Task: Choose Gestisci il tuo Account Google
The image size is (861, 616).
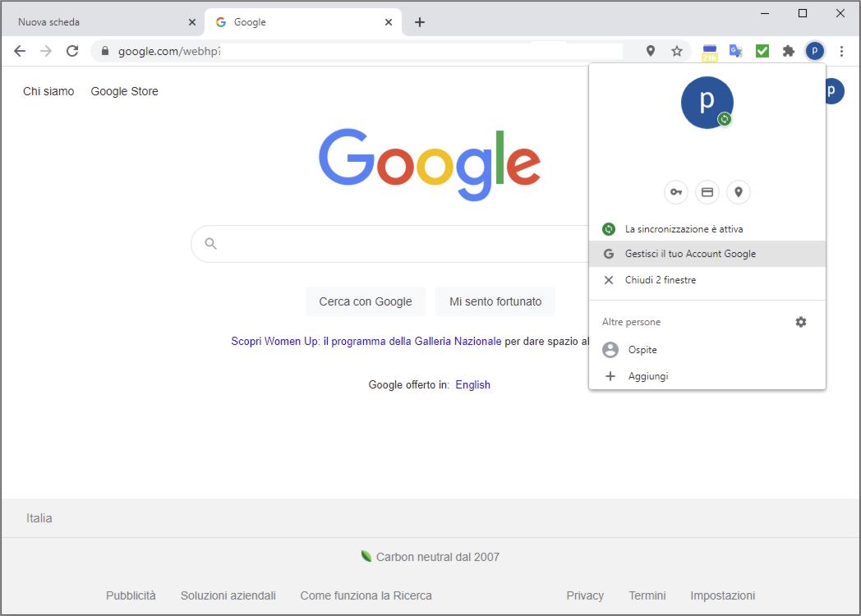Action: pyautogui.click(x=707, y=254)
